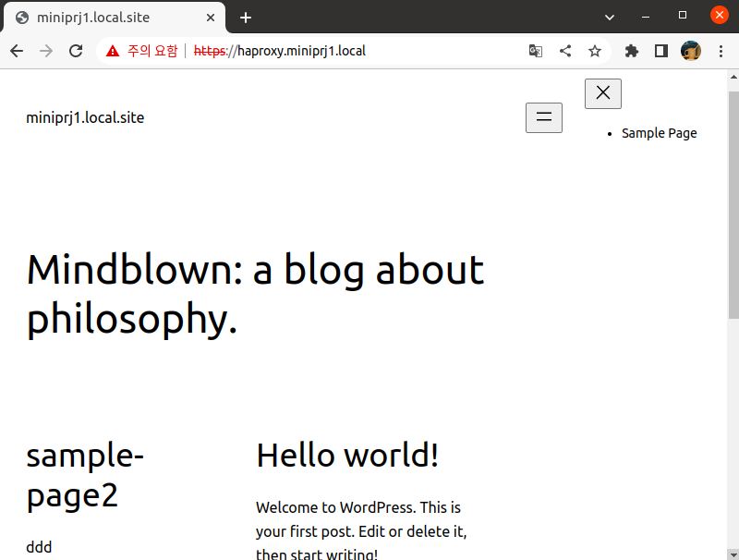The image size is (739, 560).
Task: Close the miniprj1.local.site tab
Action: (x=211, y=18)
